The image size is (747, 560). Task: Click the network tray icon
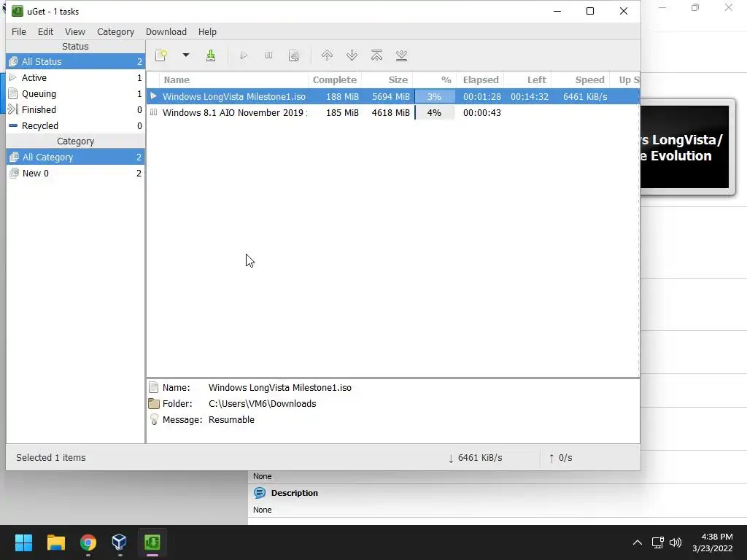[658, 542]
